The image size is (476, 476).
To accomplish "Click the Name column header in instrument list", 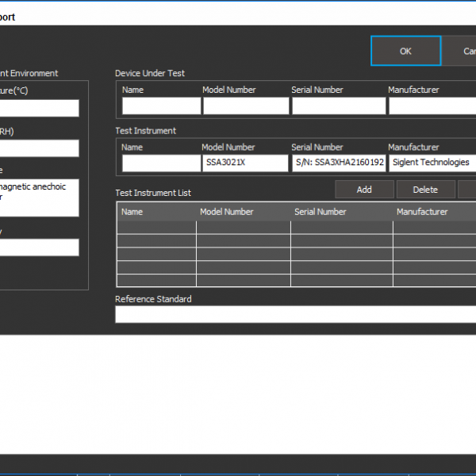I will click(157, 212).
